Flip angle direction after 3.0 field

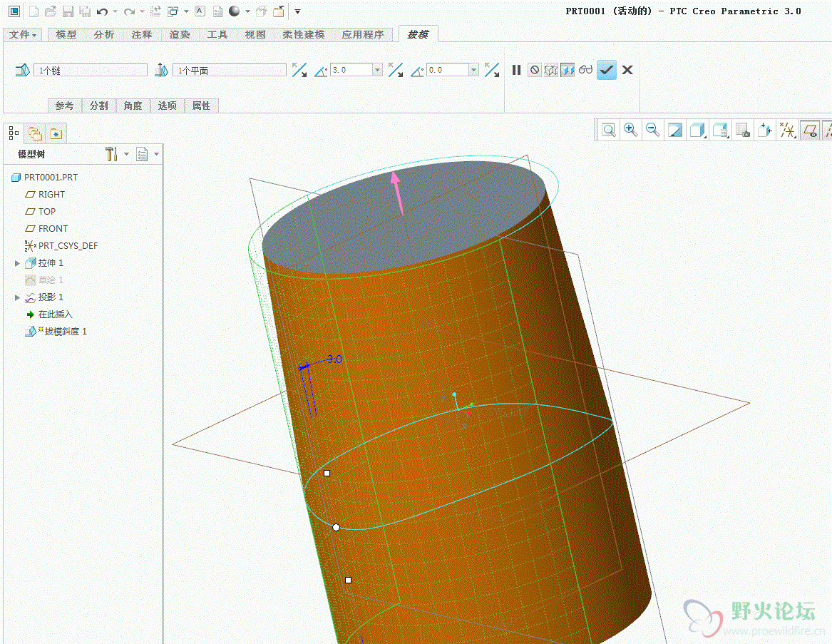[x=395, y=70]
